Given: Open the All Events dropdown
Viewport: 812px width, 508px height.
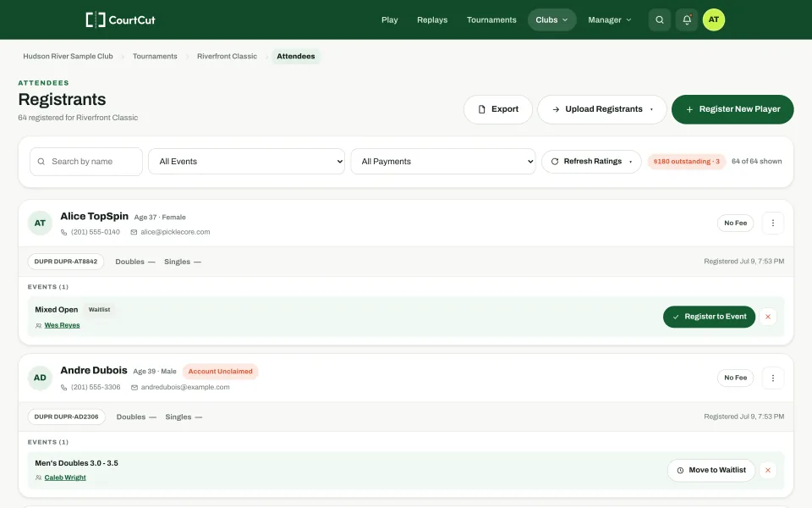Looking at the screenshot, I should [246, 162].
